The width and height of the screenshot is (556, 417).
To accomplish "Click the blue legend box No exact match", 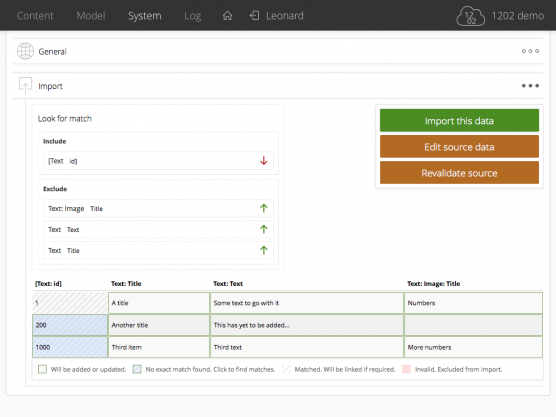I will (x=137, y=369).
